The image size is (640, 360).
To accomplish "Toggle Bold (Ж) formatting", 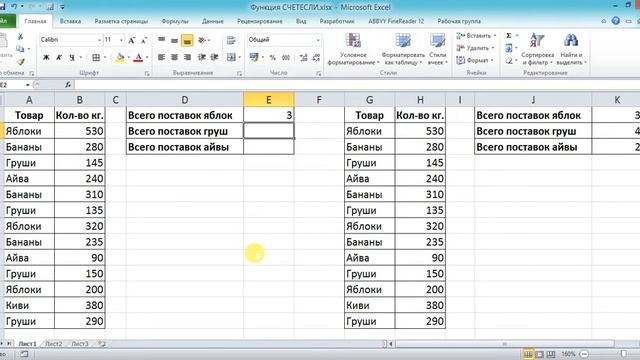I will coord(46,58).
